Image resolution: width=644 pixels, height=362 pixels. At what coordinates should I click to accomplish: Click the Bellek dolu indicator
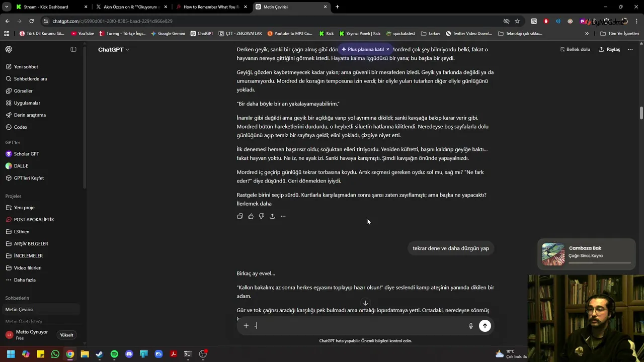click(x=575, y=49)
